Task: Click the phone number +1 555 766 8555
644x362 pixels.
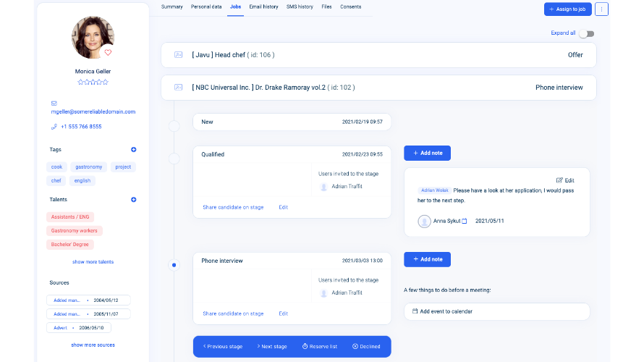Action: click(x=81, y=127)
